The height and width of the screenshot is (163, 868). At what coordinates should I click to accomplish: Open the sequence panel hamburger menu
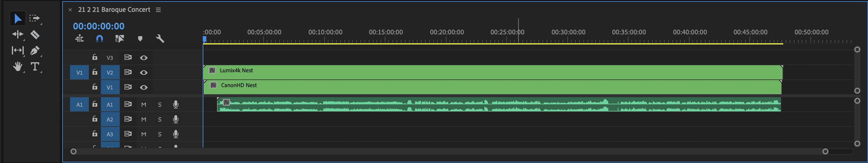[x=158, y=10]
